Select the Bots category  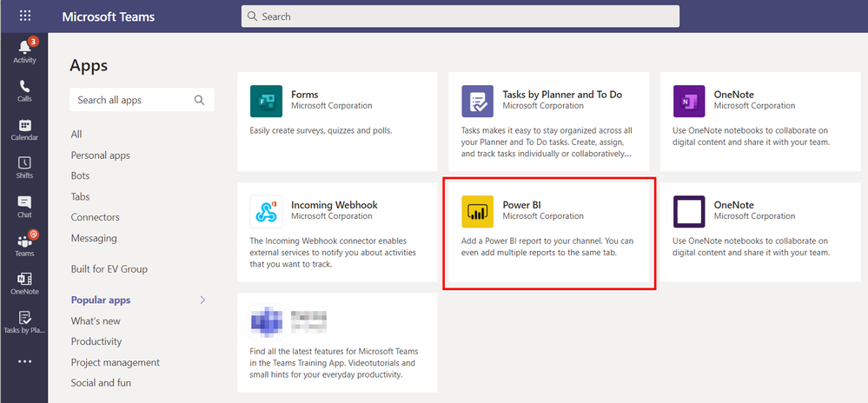pos(80,176)
